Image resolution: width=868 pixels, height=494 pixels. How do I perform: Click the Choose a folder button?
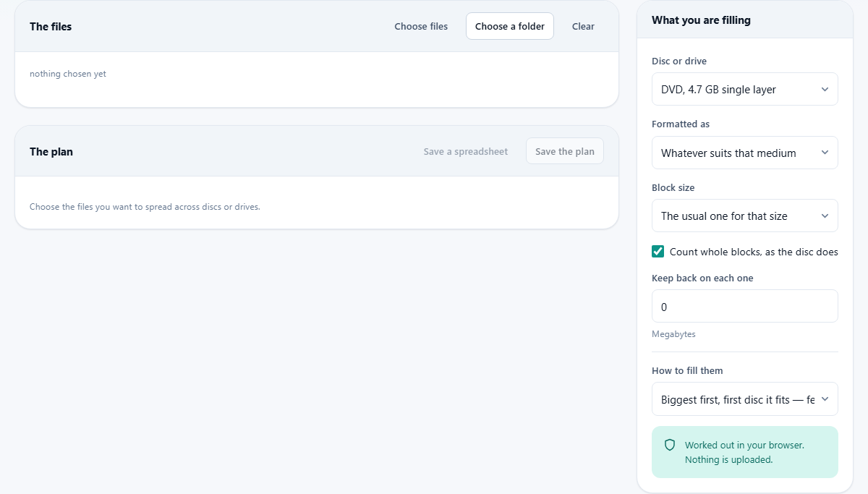coord(510,26)
